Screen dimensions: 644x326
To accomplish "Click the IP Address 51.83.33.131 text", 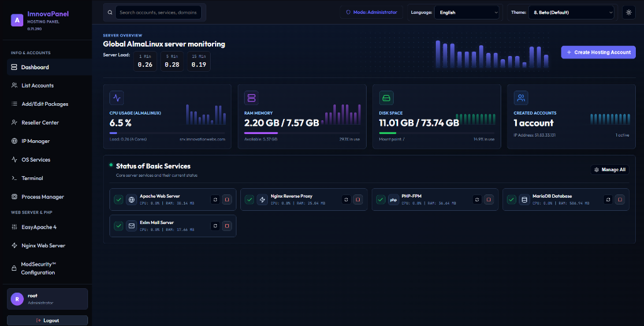I will click(x=535, y=135).
